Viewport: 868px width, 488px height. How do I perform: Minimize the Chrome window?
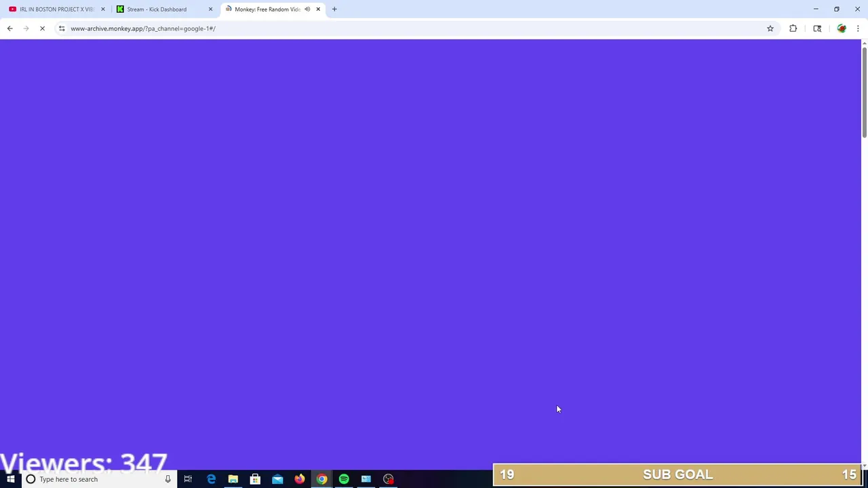[x=816, y=9]
